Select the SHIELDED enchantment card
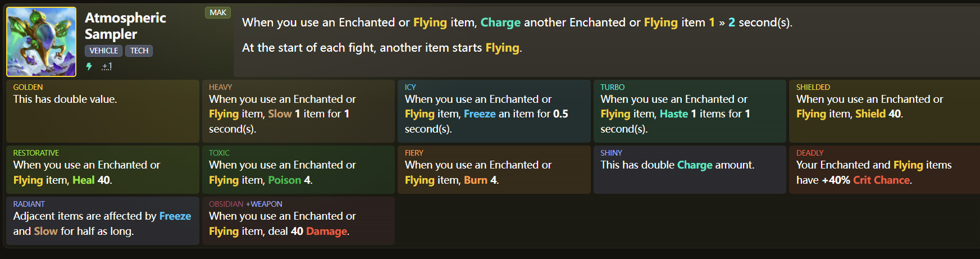The image size is (980, 259). tap(885, 111)
